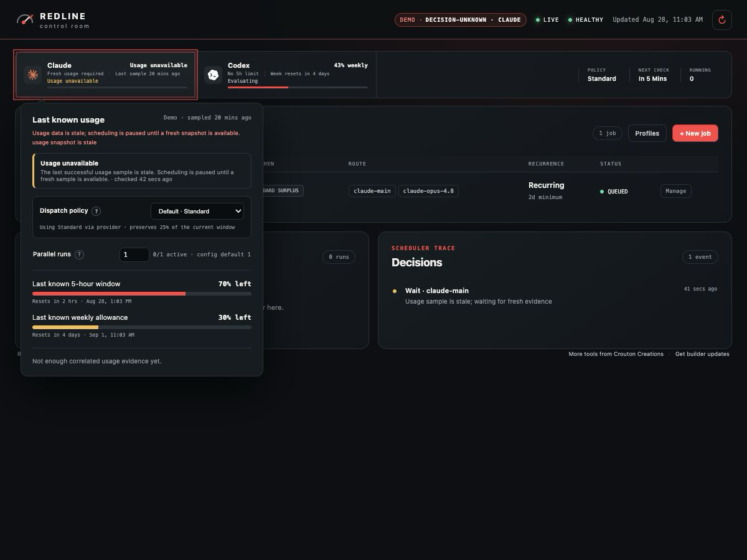Click the STATUS column header
This screenshot has width=747, height=560.
pos(611,164)
